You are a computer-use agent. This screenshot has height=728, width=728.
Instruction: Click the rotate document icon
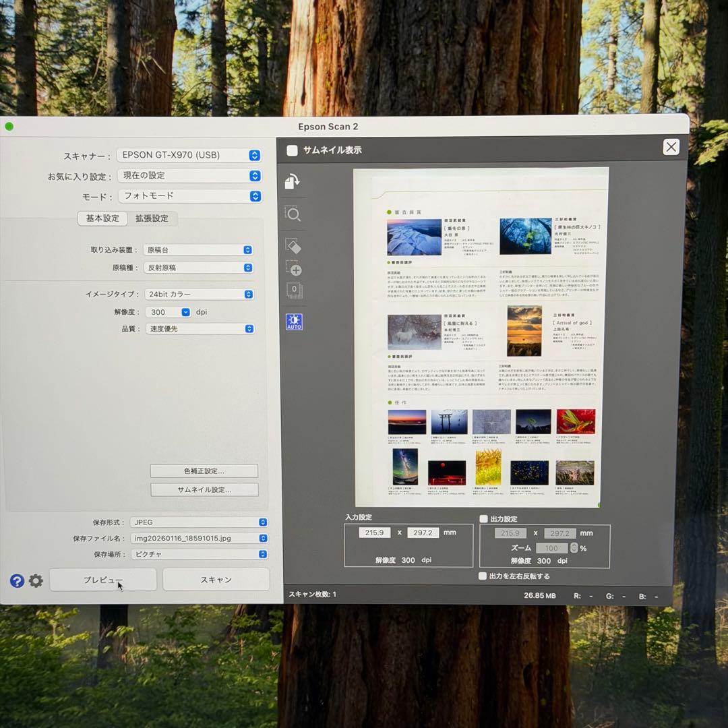293,181
